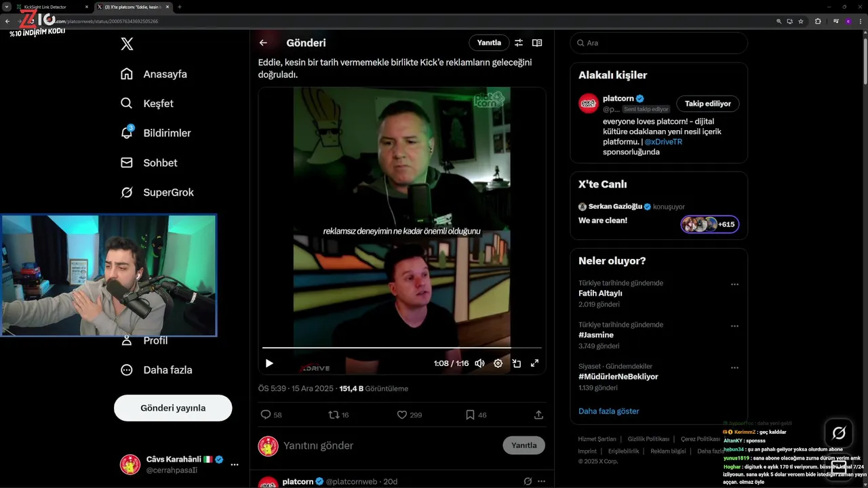Click Gönderi yayınla post button
The image size is (868, 488).
point(173,408)
